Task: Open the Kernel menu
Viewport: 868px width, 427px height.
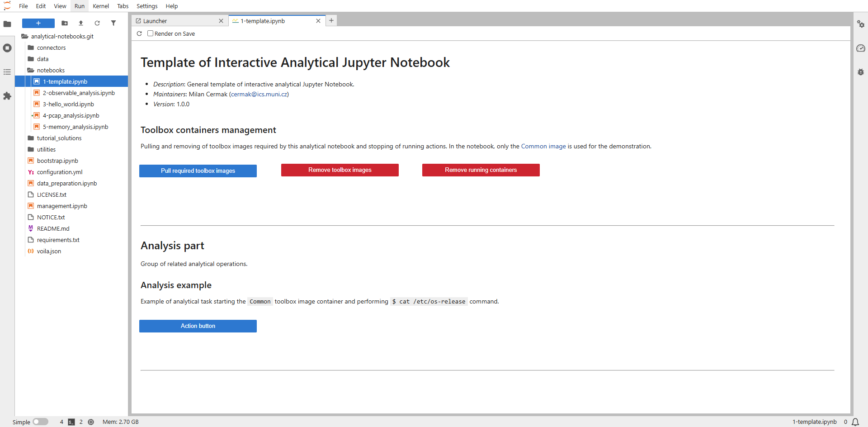Action: pyautogui.click(x=100, y=6)
